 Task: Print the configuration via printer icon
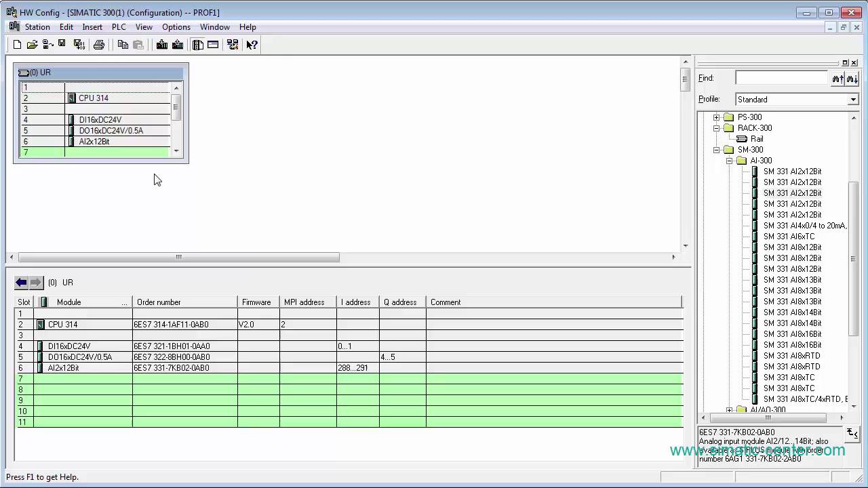pos(99,45)
